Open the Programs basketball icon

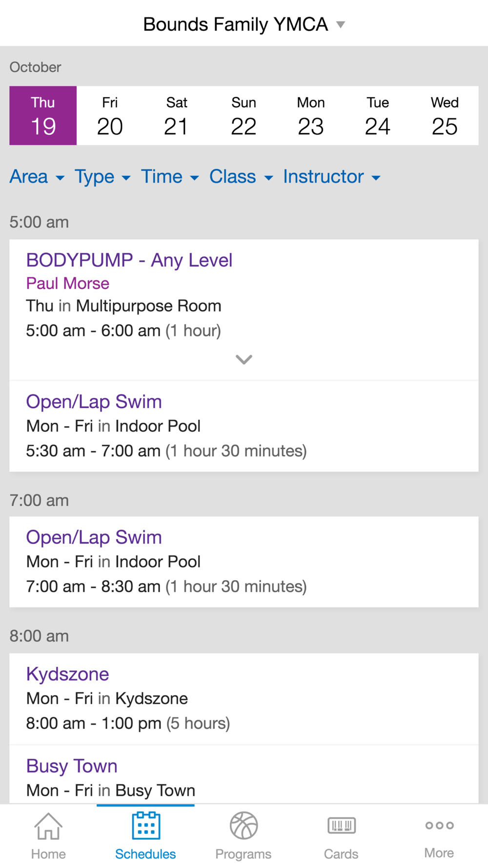244,826
